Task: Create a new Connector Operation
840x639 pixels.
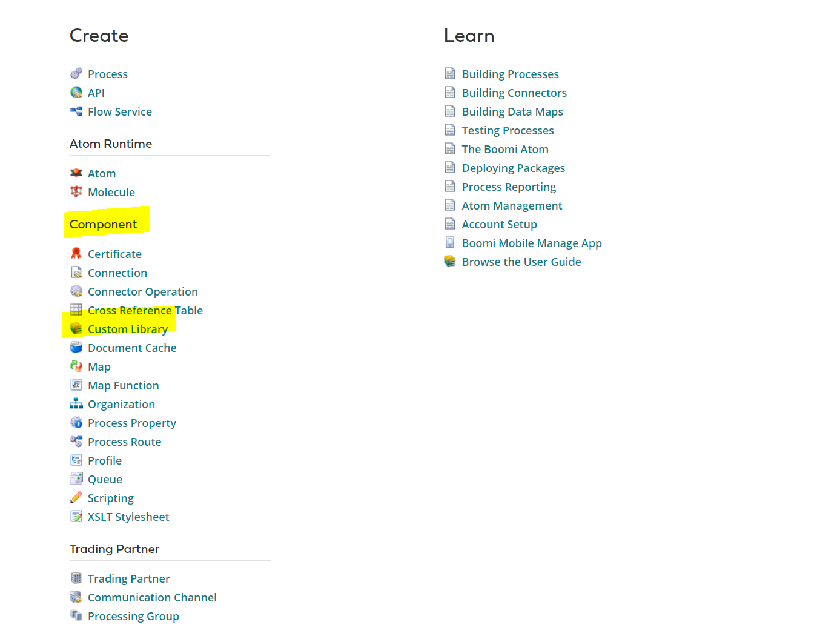Action: pyautogui.click(x=143, y=291)
